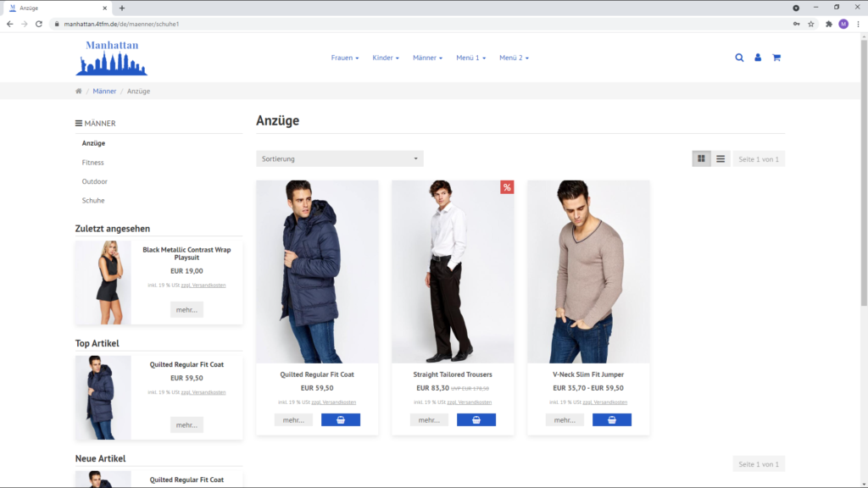Select Fitness in the Männer sidebar
Viewport: 868px width, 488px height.
[x=93, y=162]
